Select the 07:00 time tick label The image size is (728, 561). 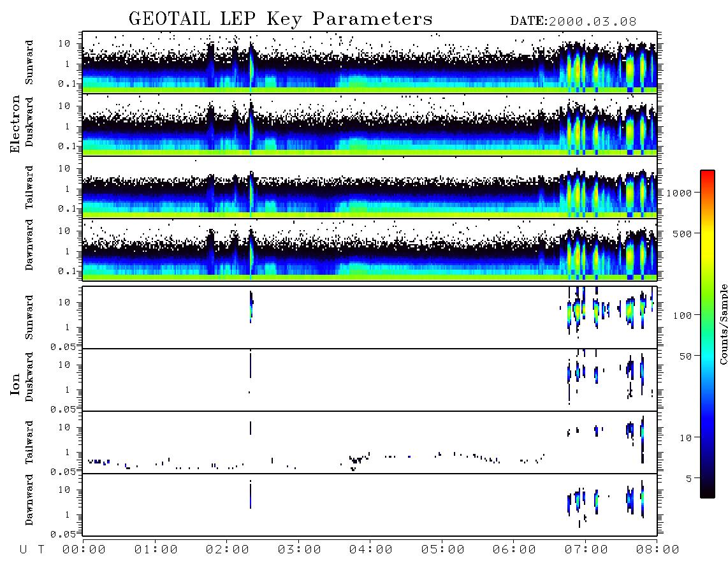click(586, 550)
